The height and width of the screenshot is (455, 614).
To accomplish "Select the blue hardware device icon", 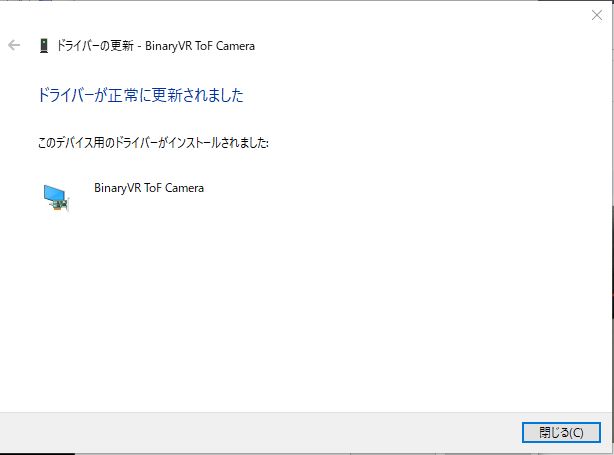I will coord(56,198).
